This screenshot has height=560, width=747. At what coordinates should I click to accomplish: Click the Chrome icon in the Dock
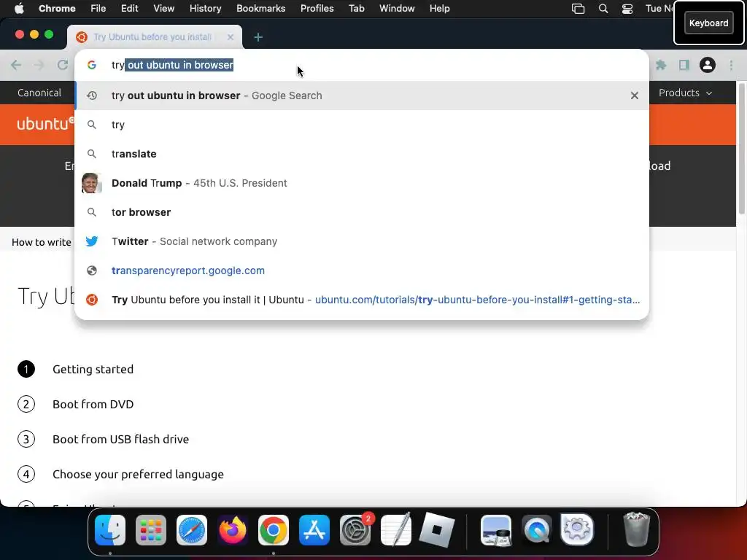pyautogui.click(x=274, y=530)
